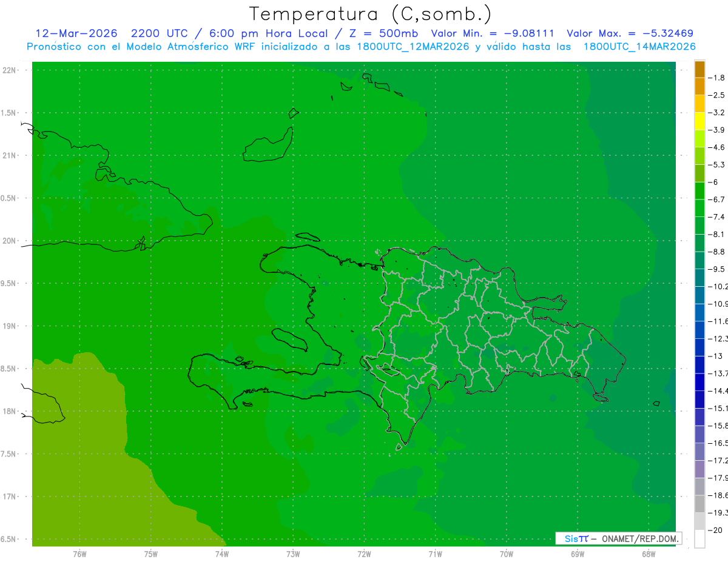
Task: Click the "69W" longitude label
Action: (578, 554)
